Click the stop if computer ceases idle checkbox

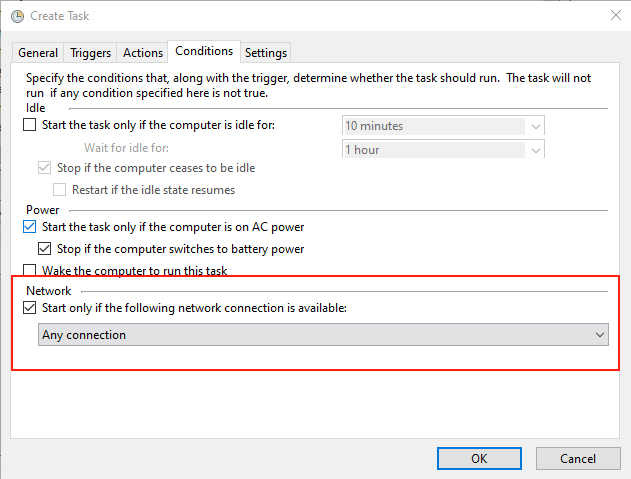(x=44, y=168)
